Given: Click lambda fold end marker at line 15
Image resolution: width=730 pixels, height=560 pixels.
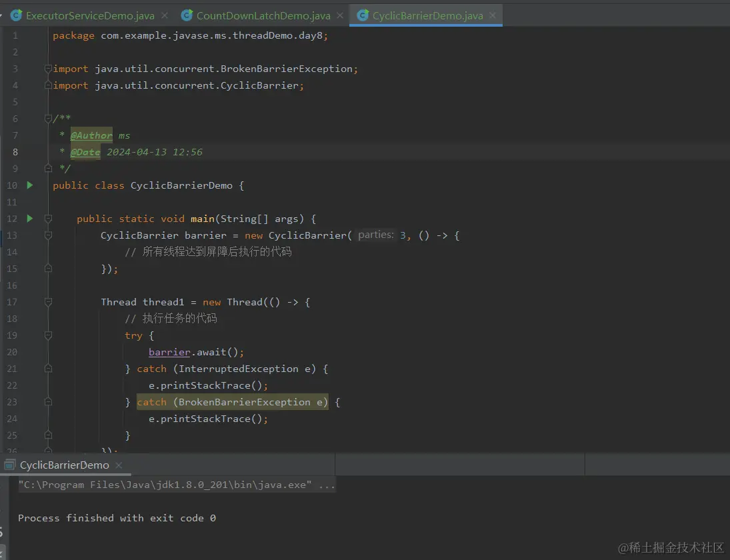Looking at the screenshot, I should (48, 269).
